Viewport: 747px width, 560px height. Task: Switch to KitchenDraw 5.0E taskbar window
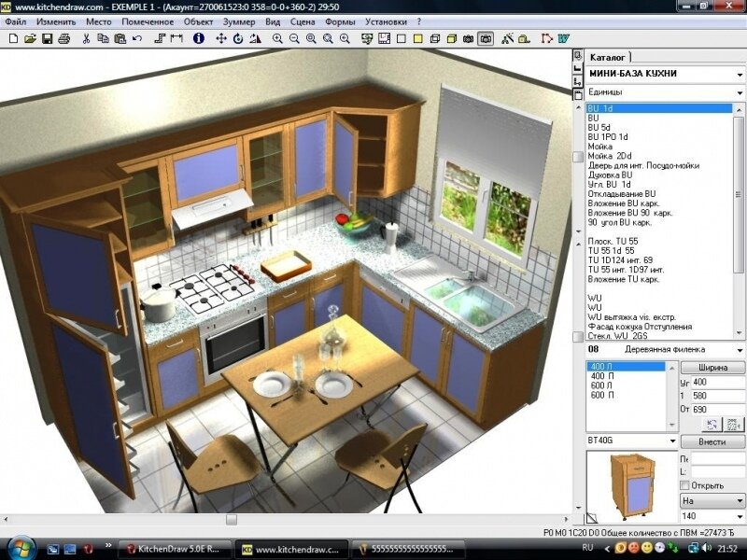(175, 549)
